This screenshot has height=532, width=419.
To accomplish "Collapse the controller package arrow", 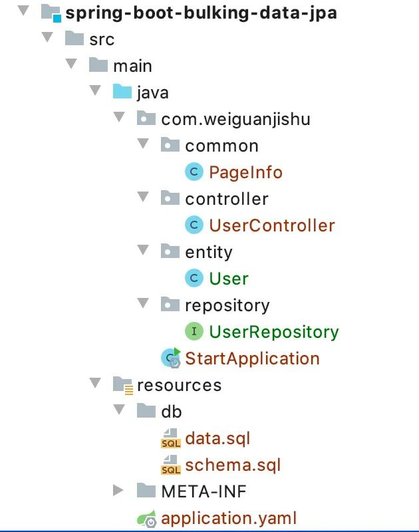I will [143, 196].
